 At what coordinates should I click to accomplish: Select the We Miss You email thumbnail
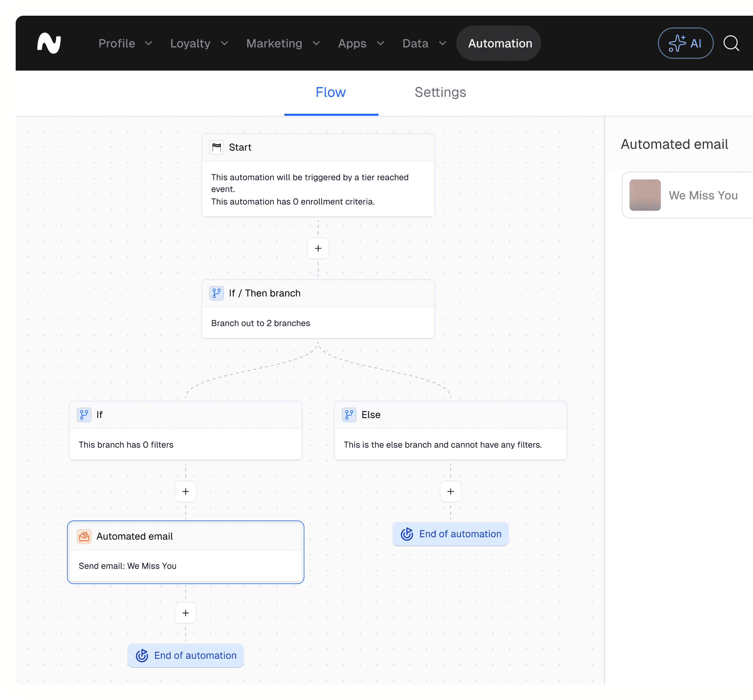(x=645, y=195)
